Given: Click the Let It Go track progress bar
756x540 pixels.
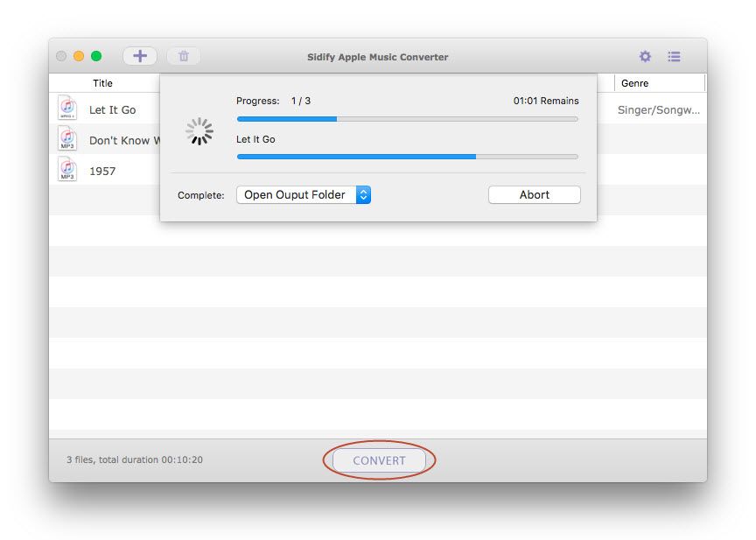Looking at the screenshot, I should 408,157.
